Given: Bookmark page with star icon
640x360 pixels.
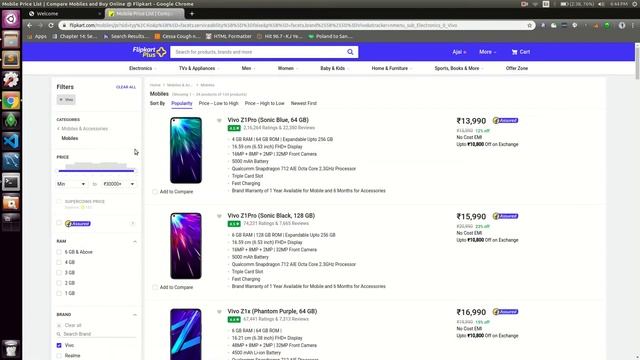Looking at the screenshot, I should (x=530, y=25).
